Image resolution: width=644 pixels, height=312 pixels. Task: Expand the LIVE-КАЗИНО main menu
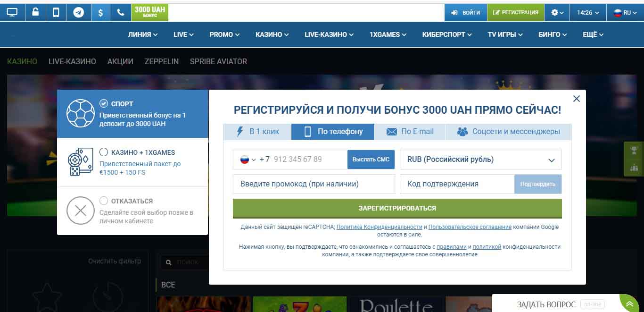coord(329,34)
